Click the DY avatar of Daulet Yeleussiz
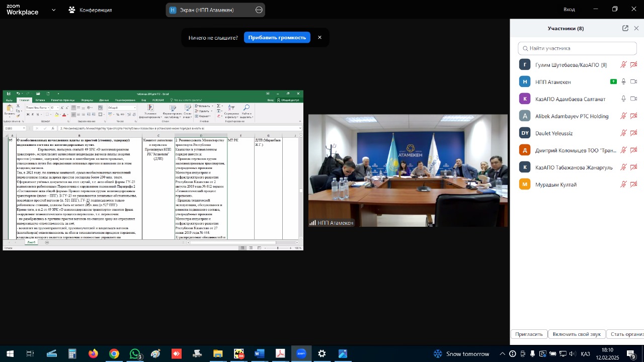The width and height of the screenshot is (644, 362). (525, 133)
